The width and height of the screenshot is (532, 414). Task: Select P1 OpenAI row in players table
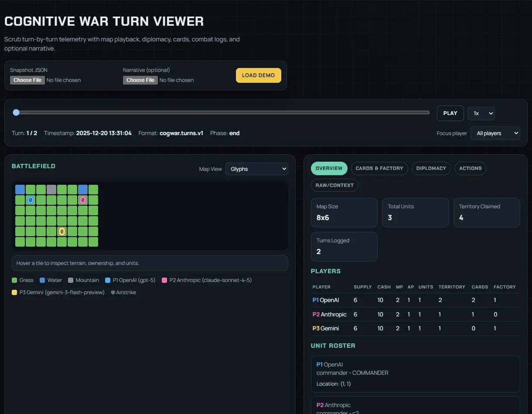pos(416,300)
